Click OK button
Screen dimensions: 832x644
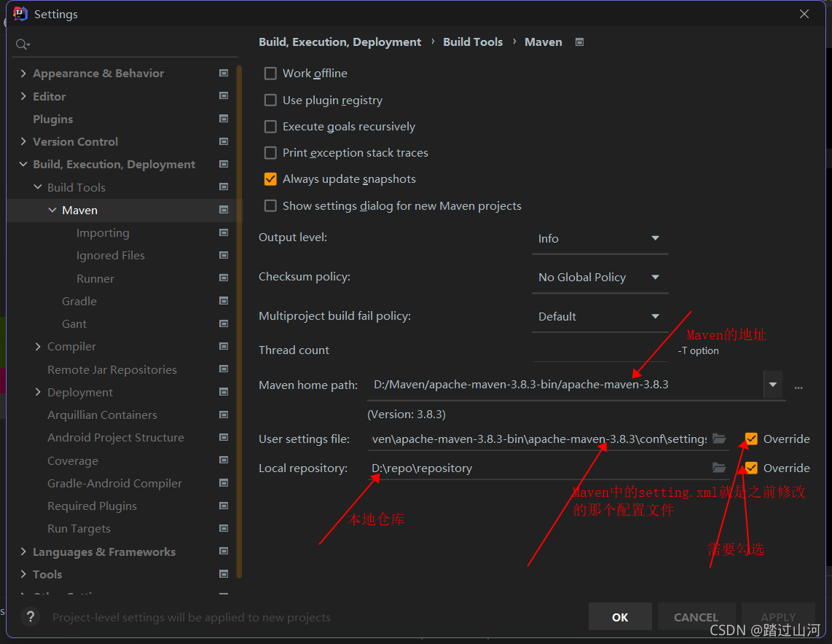point(620,617)
